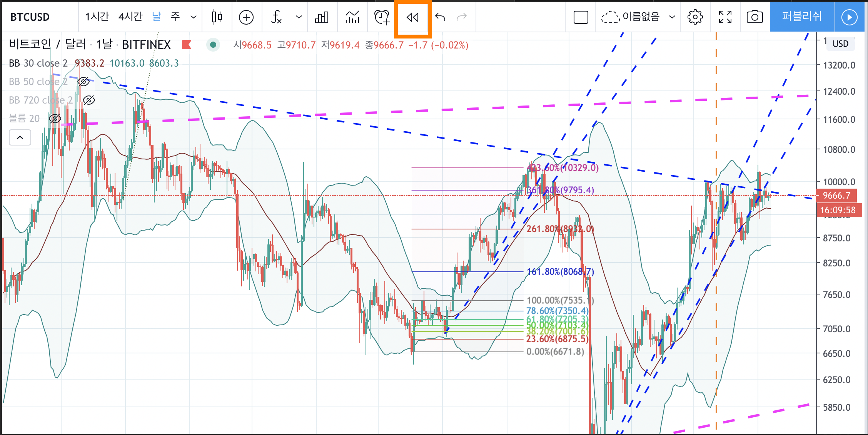Show the hidden BB 720 indicator
The width and height of the screenshot is (868, 435).
point(89,100)
